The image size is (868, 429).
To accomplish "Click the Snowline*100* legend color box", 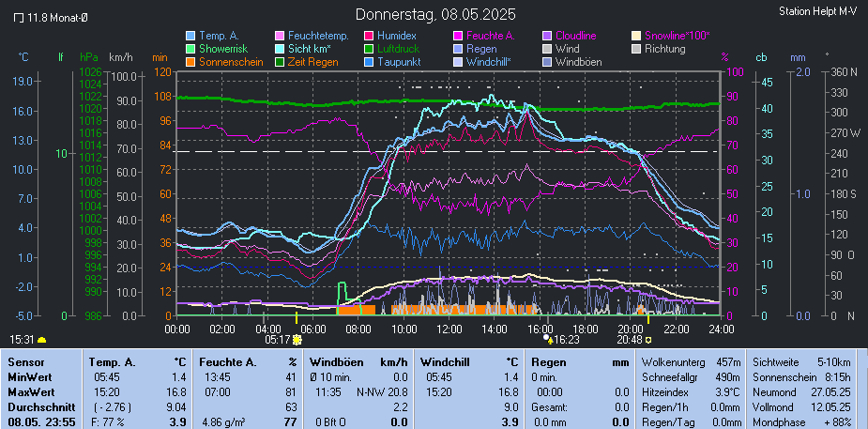I will pyautogui.click(x=635, y=36).
